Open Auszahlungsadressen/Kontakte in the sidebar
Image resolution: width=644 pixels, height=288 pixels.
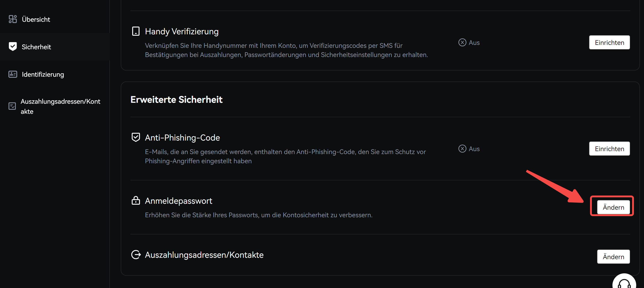click(60, 106)
